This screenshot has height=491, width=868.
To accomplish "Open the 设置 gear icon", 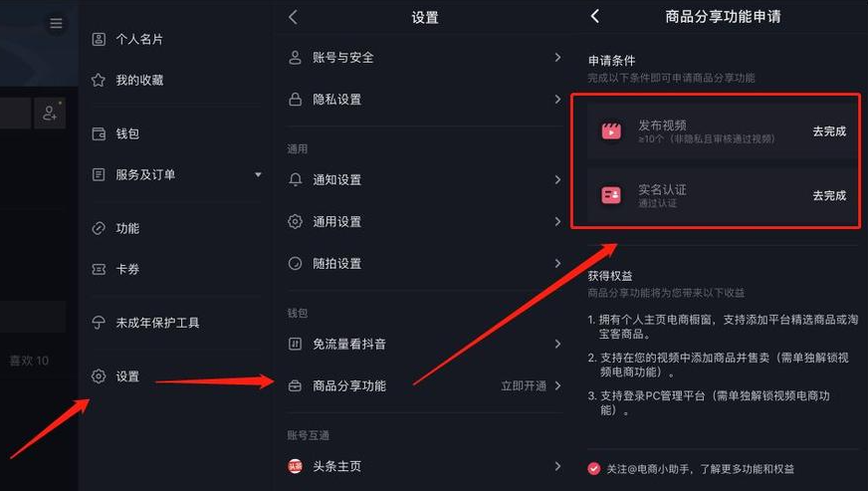I will (99, 376).
